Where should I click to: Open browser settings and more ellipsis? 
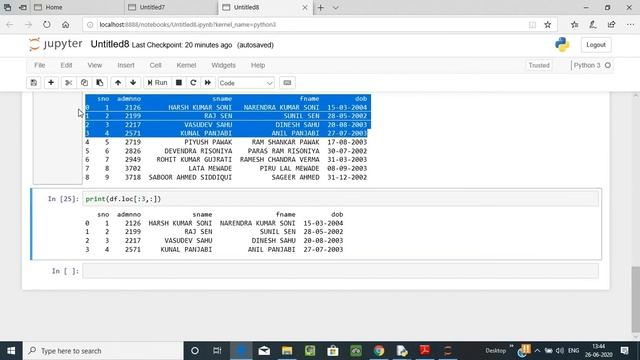630,25
